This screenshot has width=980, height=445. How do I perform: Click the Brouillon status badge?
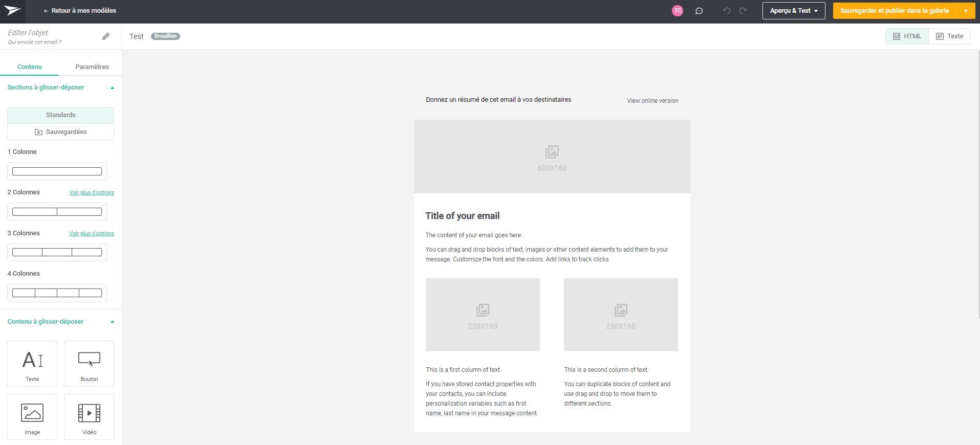(165, 36)
